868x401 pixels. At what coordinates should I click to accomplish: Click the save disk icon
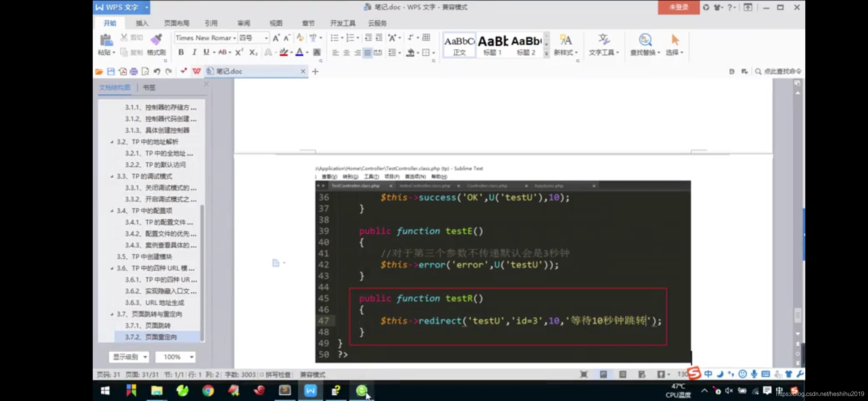111,71
